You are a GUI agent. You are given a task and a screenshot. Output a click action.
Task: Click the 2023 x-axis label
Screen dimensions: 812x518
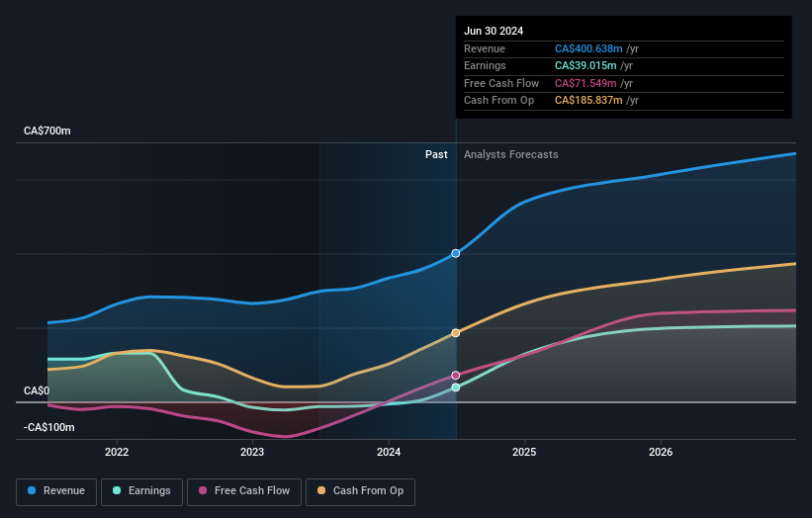[252, 452]
